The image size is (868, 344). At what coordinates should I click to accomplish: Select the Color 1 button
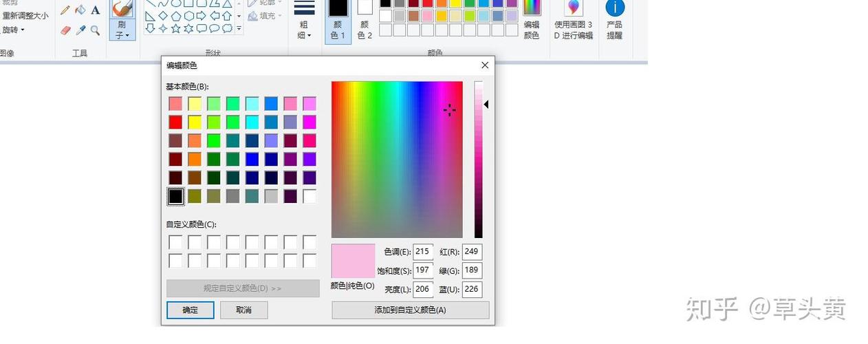(338, 21)
